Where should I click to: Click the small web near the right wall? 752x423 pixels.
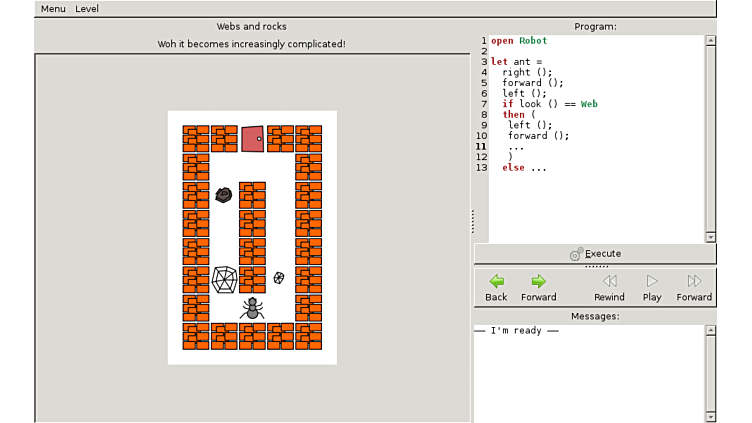coord(280,278)
